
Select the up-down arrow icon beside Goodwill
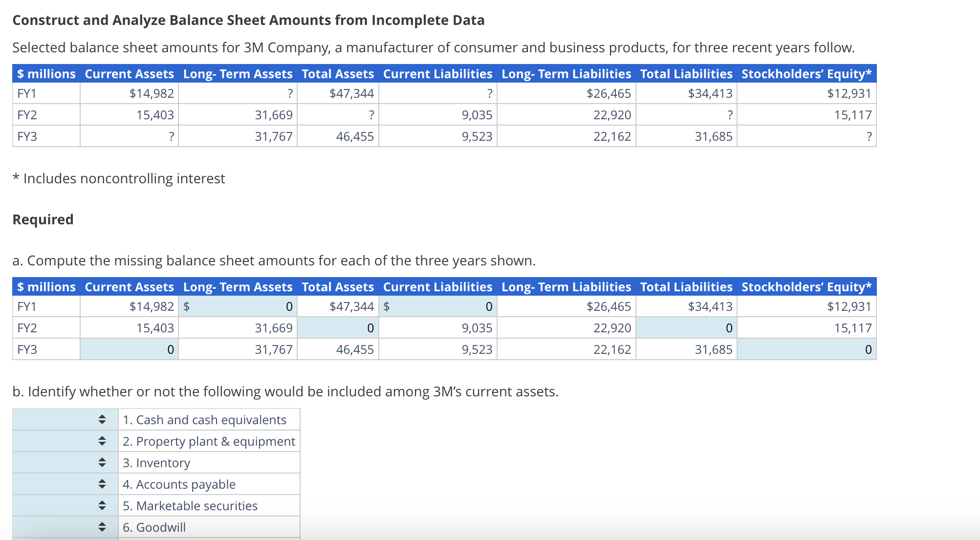click(102, 527)
